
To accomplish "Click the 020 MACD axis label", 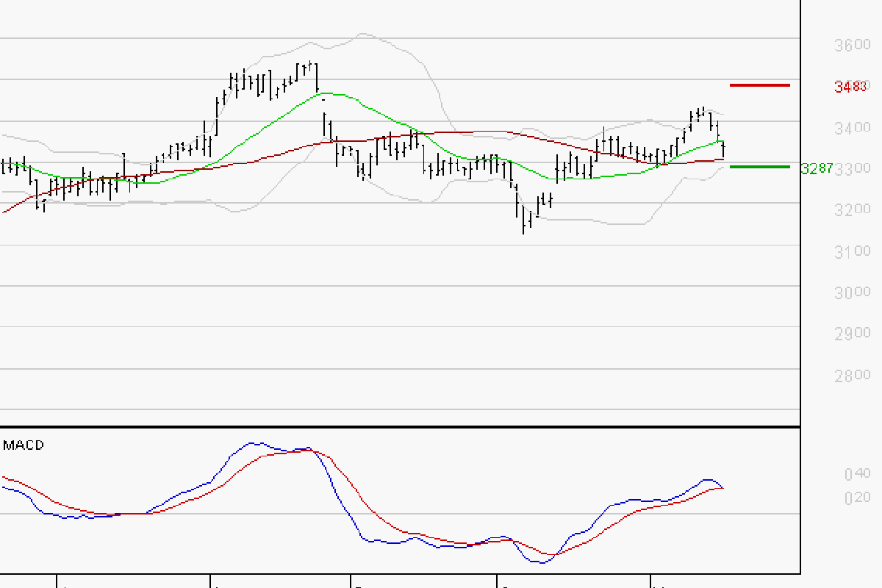I will [x=858, y=498].
